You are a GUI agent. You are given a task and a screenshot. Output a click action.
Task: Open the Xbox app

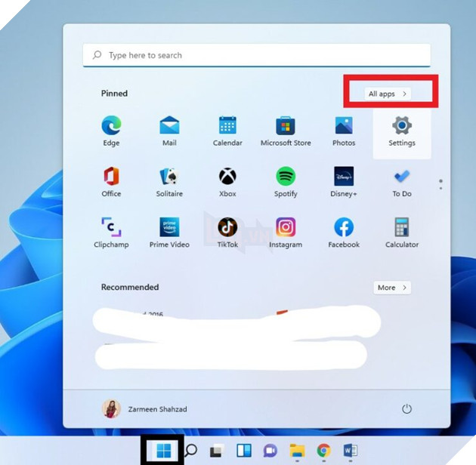[227, 181]
